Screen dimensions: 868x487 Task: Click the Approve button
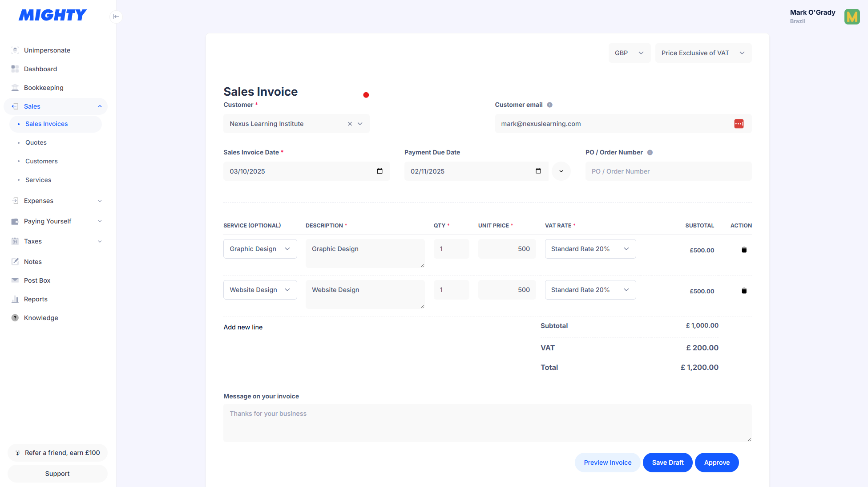pos(716,463)
